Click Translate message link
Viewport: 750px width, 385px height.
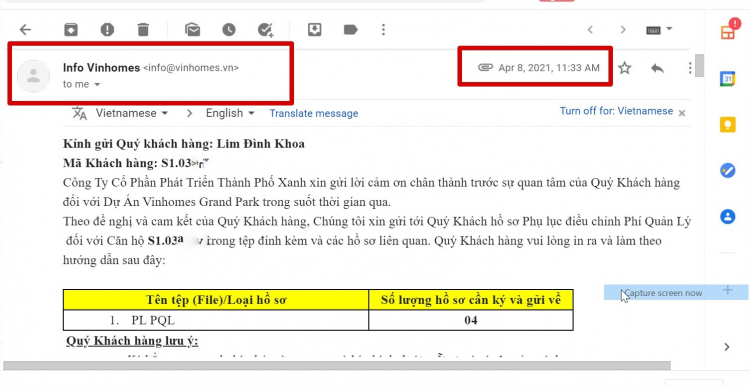click(314, 113)
